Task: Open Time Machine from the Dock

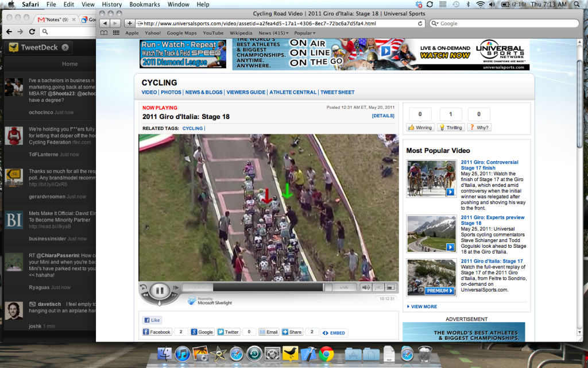Action: (x=254, y=354)
